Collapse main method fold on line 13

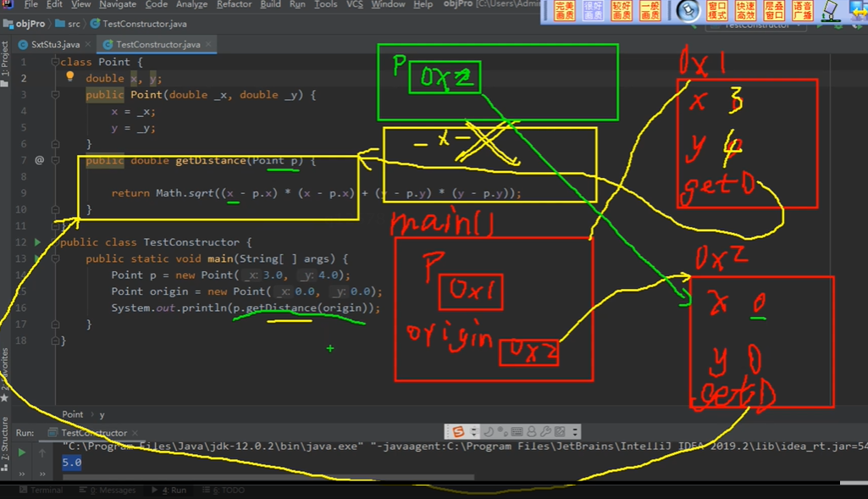pos(55,258)
